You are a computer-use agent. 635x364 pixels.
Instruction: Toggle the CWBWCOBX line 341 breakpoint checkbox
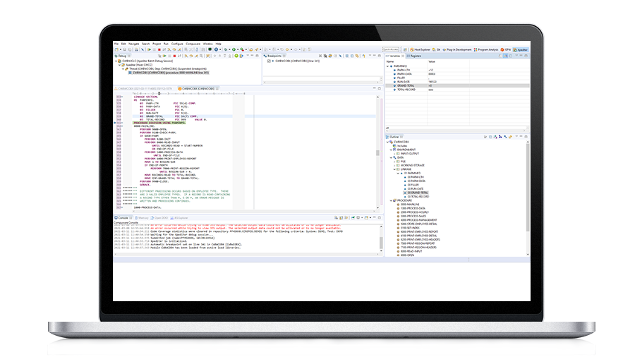pos(267,62)
